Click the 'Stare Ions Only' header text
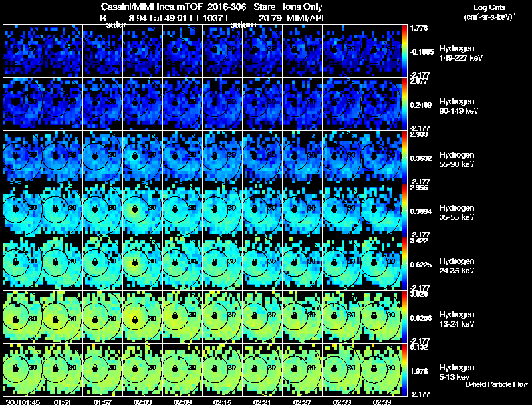The image size is (532, 405). [288, 7]
